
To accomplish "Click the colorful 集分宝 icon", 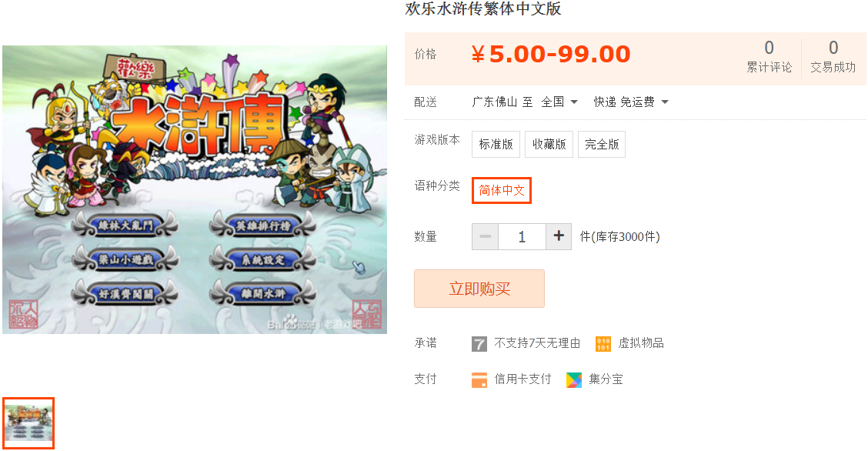I will [x=574, y=379].
